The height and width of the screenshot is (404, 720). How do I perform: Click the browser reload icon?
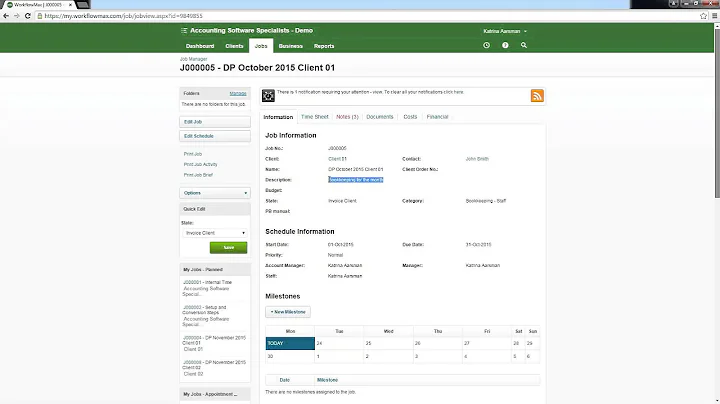tap(28, 16)
